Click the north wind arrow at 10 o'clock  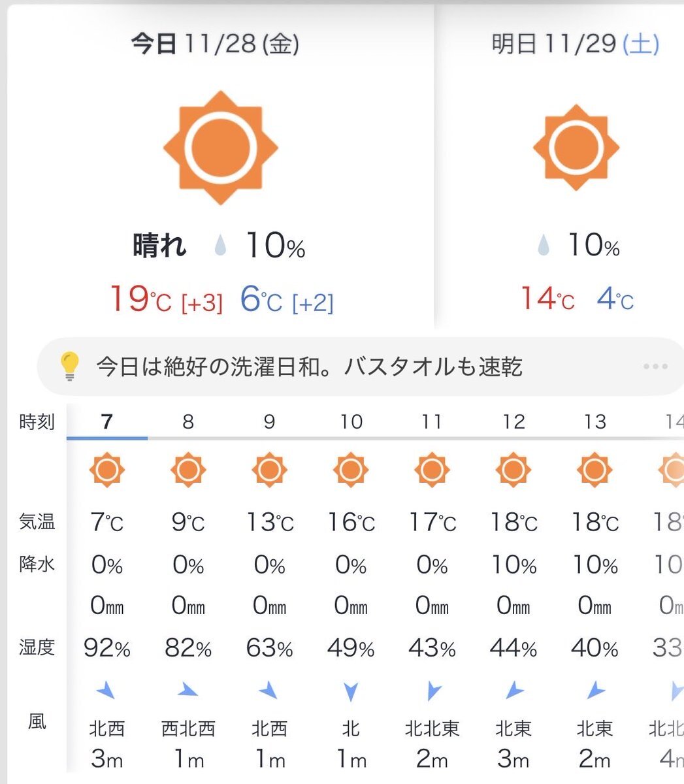click(x=351, y=691)
